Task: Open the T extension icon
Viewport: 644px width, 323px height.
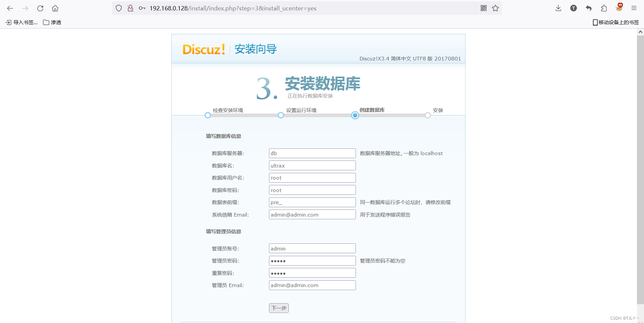Action: point(574,8)
